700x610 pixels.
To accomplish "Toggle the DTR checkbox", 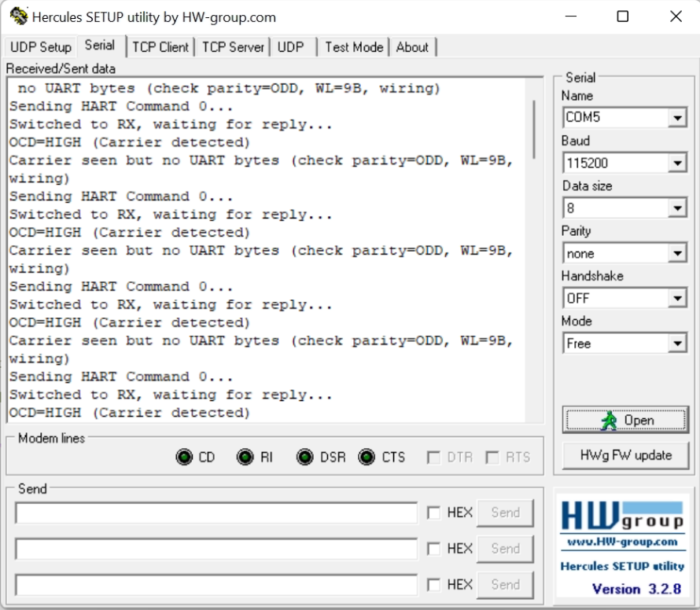I will [x=433, y=457].
